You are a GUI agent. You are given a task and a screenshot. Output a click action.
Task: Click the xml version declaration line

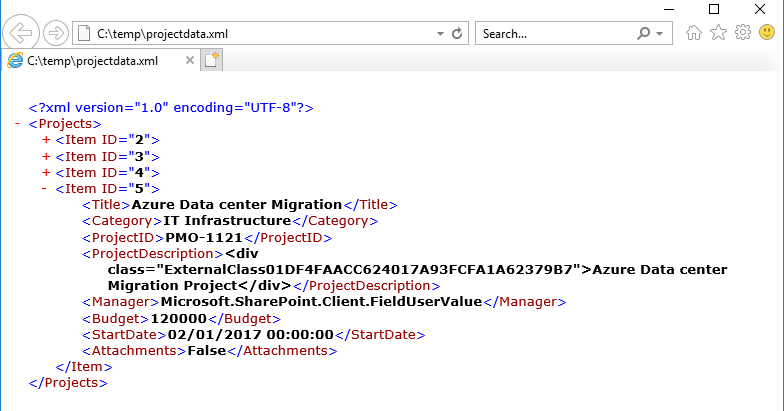tap(171, 108)
